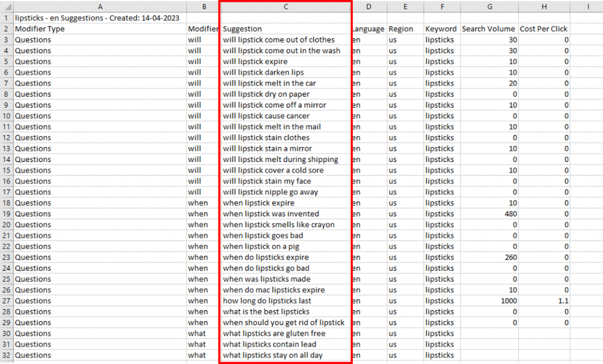
Task: Select cell 'how long do lipsticks last'
Action: point(267,301)
